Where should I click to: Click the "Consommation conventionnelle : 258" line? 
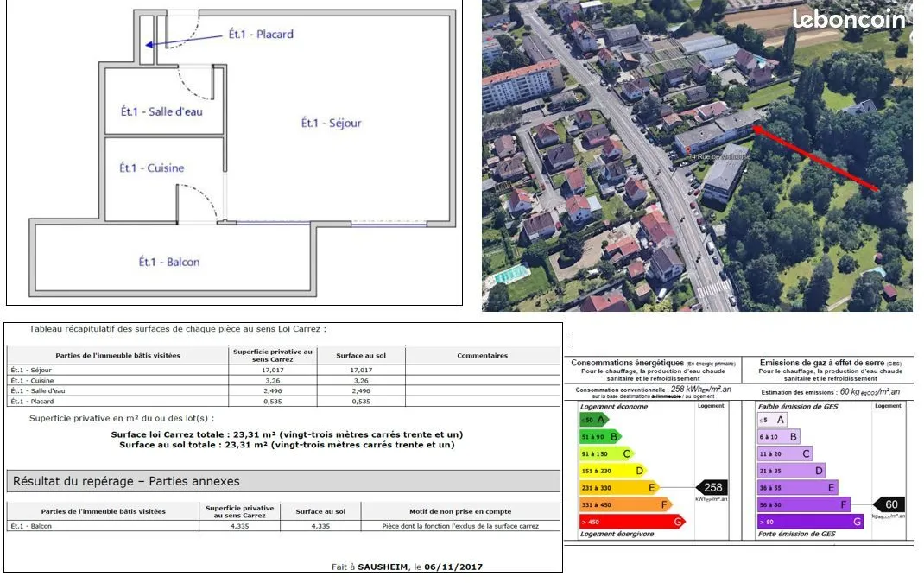(x=653, y=389)
